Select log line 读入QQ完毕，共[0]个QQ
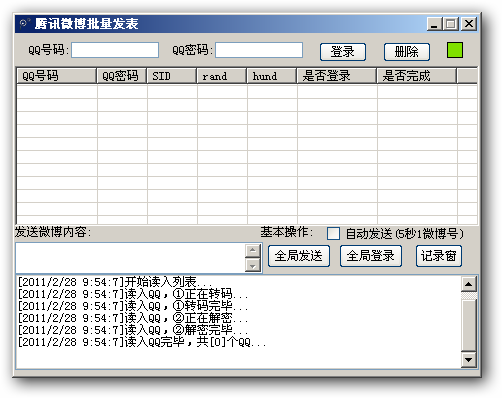The height and width of the screenshot is (398, 502). [142, 342]
